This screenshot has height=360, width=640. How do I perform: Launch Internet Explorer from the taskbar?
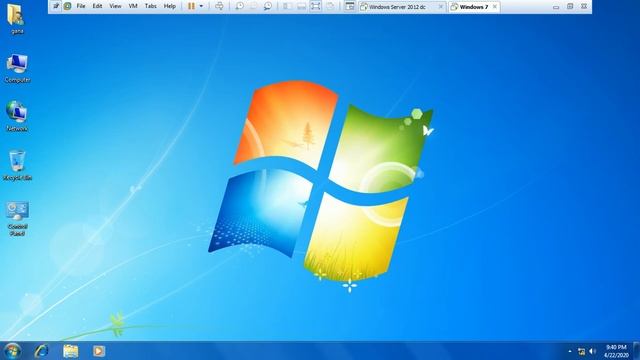click(42, 351)
